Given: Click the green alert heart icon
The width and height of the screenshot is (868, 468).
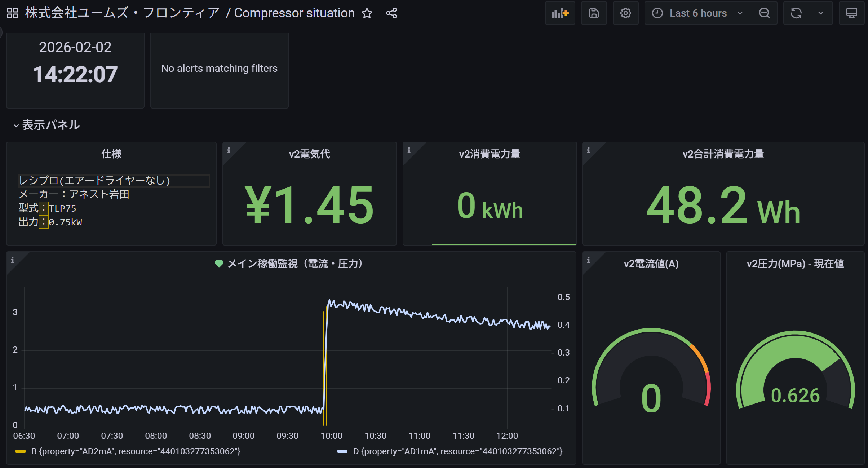Looking at the screenshot, I should pos(219,264).
